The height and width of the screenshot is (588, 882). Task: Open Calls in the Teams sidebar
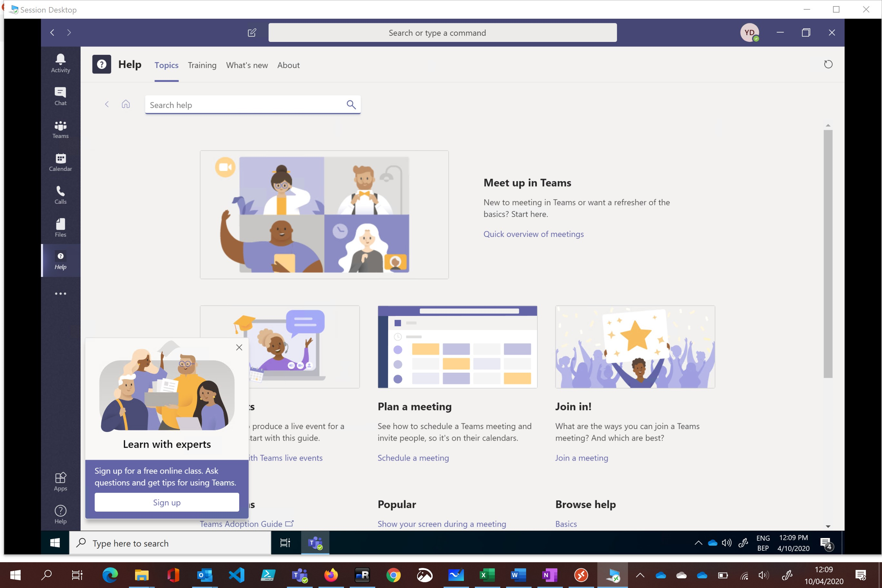[x=60, y=195]
